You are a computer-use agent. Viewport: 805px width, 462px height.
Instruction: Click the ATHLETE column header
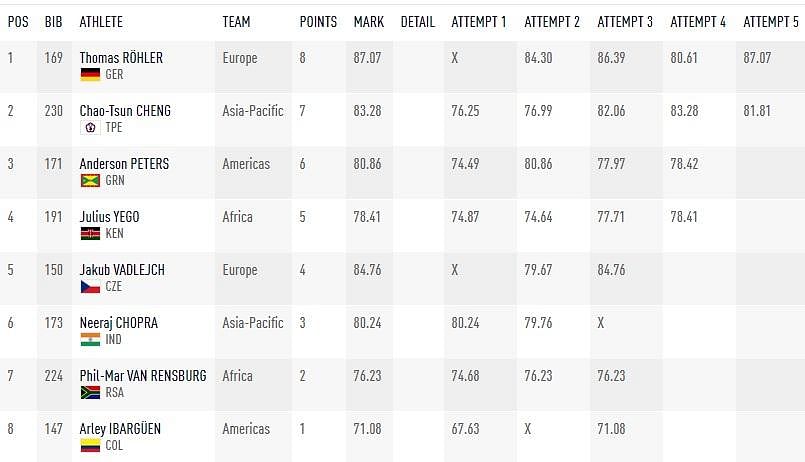[101, 22]
